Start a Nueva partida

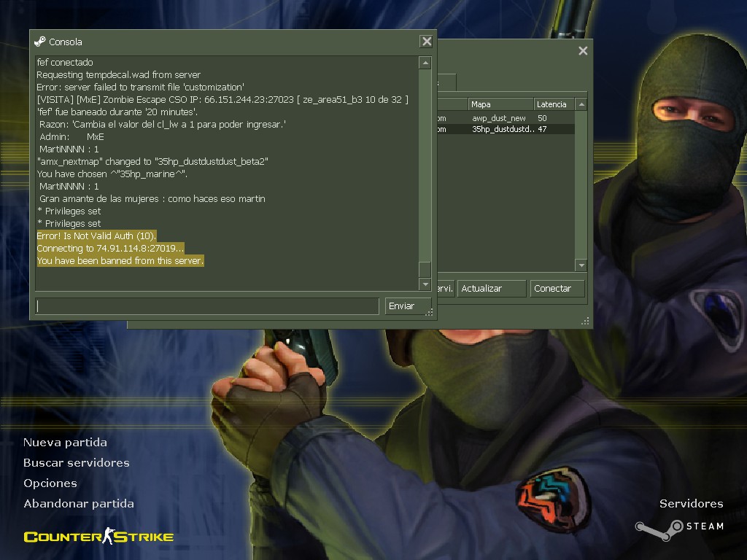tap(65, 443)
